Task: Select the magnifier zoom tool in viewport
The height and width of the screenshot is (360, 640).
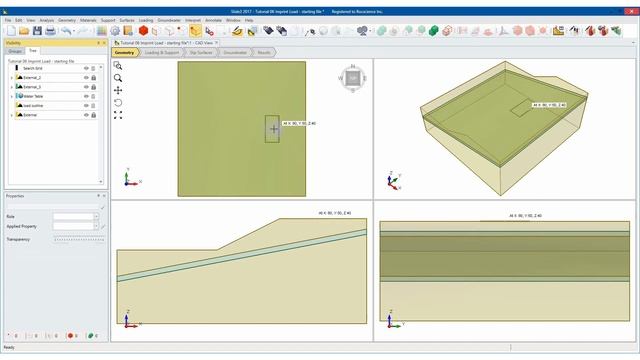Action: (118, 78)
